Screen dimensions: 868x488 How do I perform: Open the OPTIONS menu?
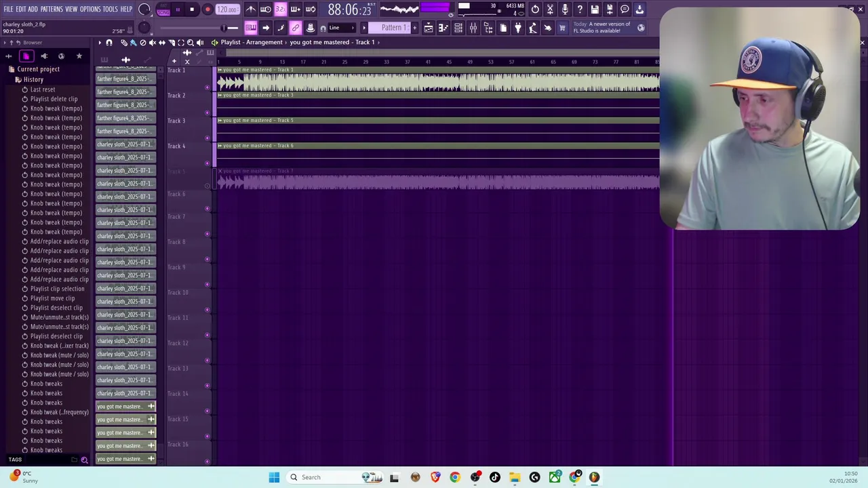[x=90, y=9]
